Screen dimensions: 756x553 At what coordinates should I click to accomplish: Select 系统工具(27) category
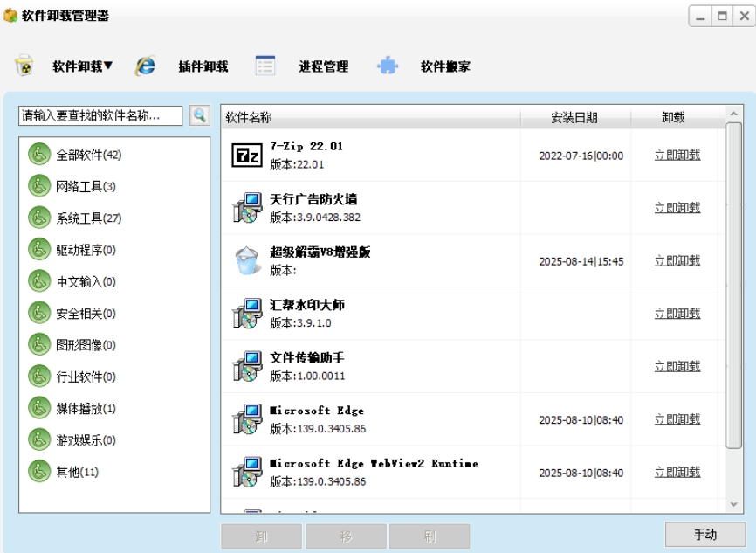click(x=89, y=218)
